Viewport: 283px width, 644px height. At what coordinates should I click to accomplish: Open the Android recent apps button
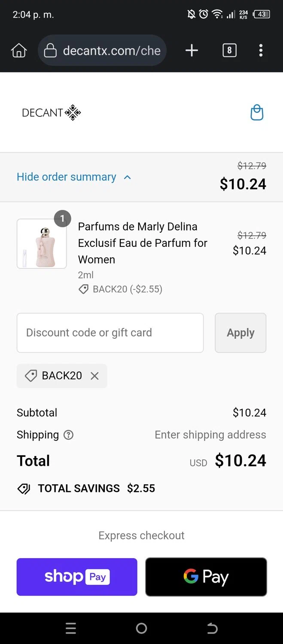coord(71,629)
